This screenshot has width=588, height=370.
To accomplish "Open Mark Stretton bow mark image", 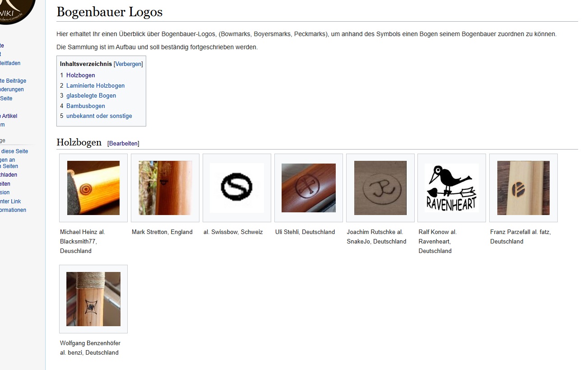I will pyautogui.click(x=165, y=188).
